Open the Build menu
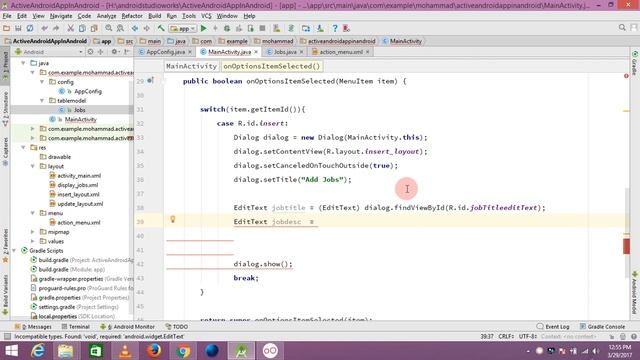Image resolution: width=640 pixels, height=360 pixels. pos(154,16)
